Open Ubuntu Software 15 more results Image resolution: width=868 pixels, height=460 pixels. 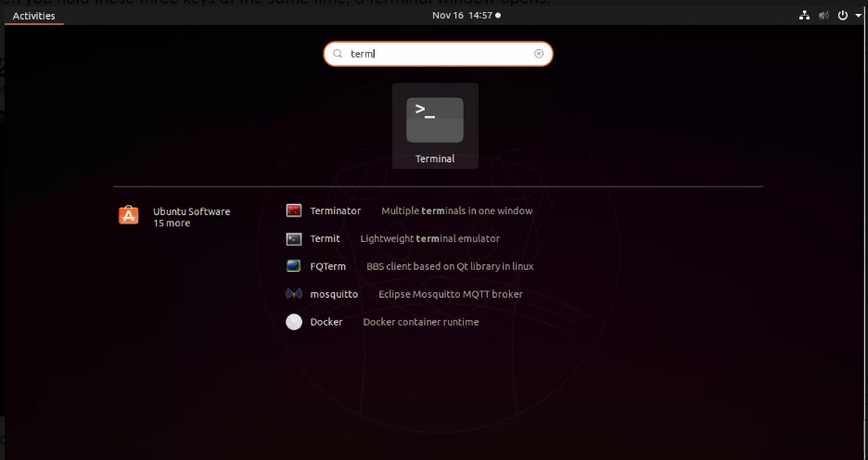click(x=174, y=217)
